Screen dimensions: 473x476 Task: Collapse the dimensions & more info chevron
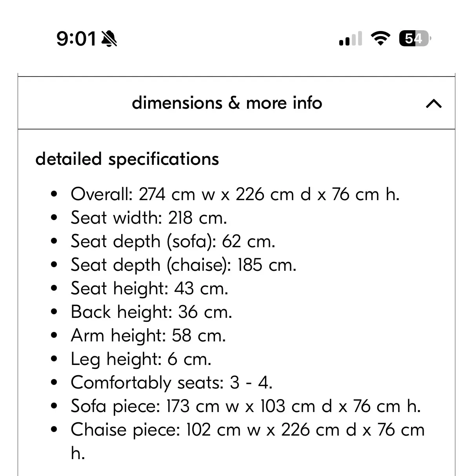coord(433,104)
